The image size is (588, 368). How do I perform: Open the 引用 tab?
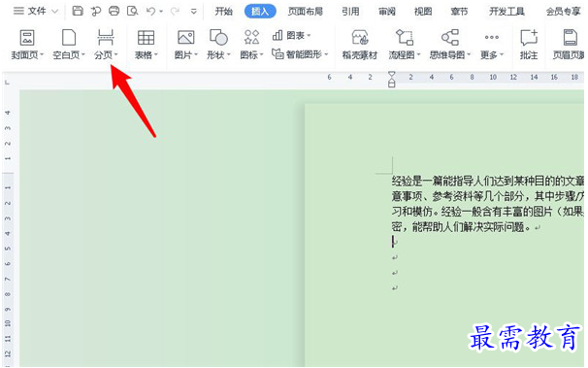click(x=350, y=12)
